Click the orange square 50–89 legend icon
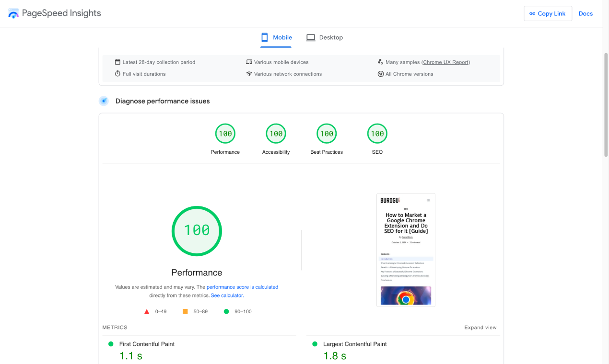Viewport: 609px width, 364px height. pos(185,311)
